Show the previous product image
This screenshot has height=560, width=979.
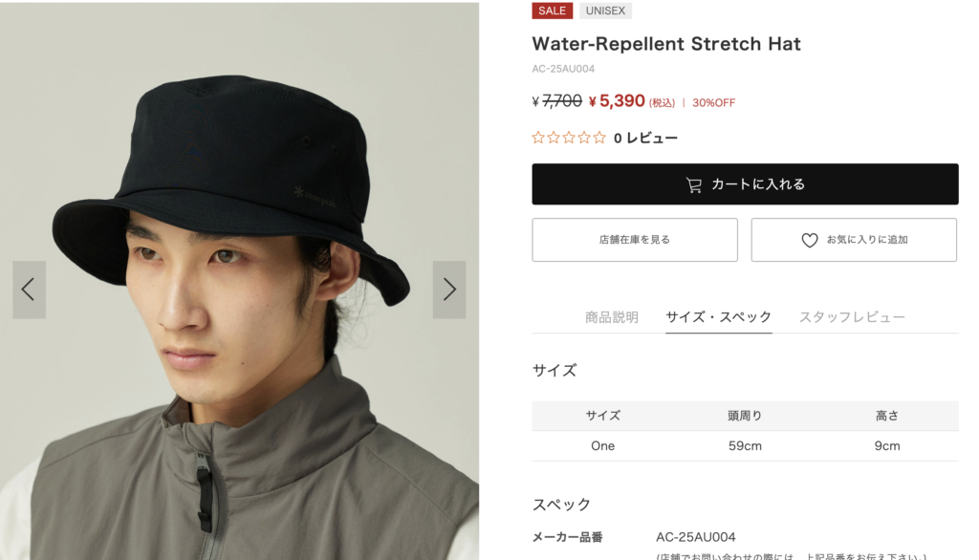click(29, 290)
